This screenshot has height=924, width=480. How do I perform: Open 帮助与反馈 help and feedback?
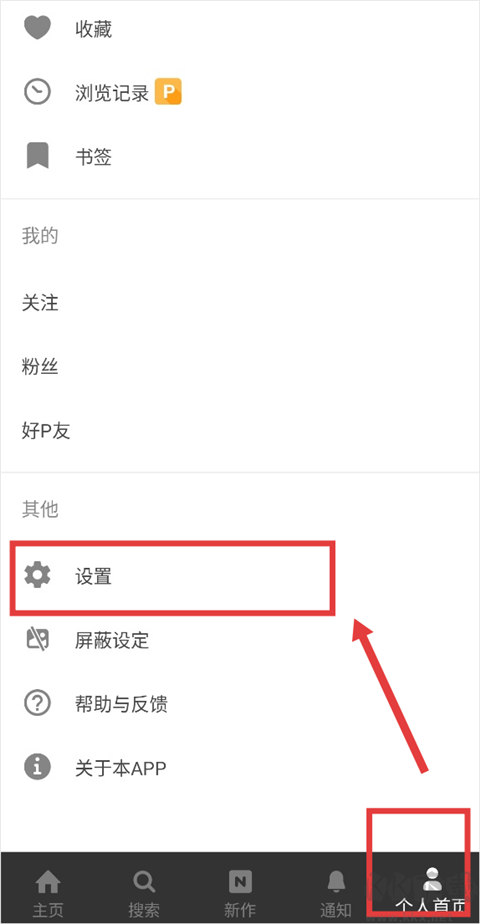click(240, 704)
